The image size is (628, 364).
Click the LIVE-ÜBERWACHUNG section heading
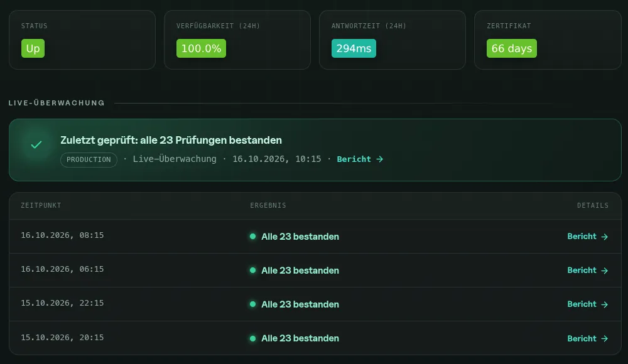[x=57, y=103]
